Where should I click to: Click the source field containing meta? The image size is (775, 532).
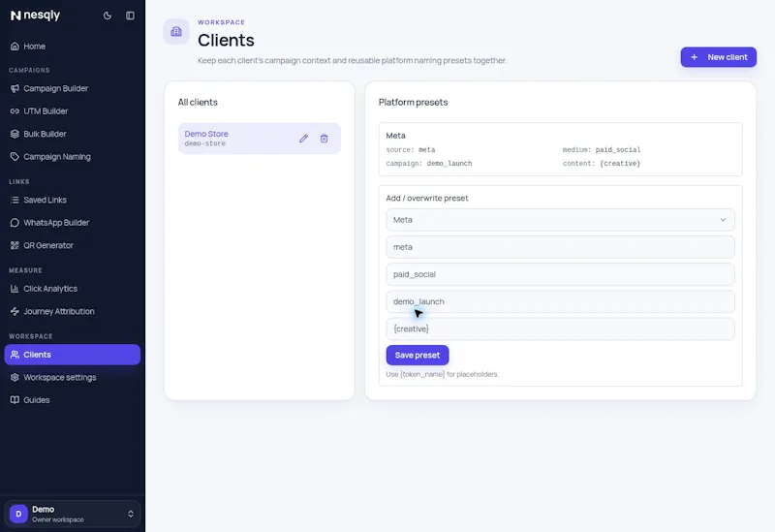pyautogui.click(x=560, y=247)
